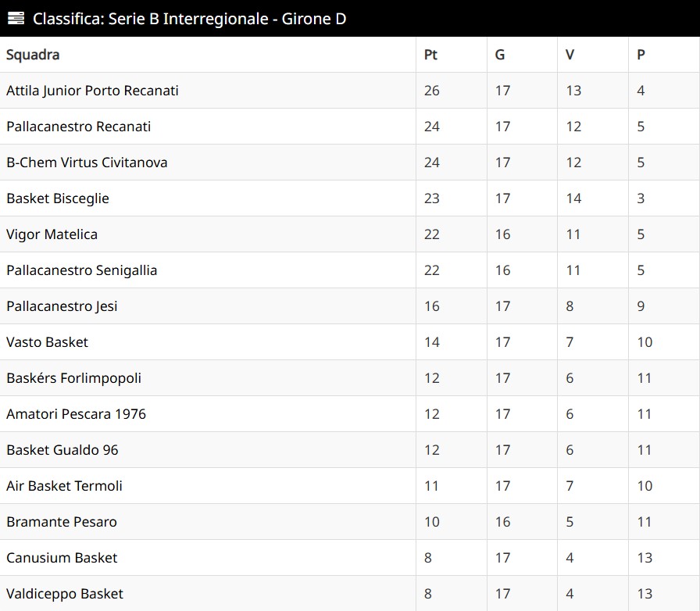Open Baskérs Forlimpopoli team entry
The width and height of the screenshot is (700, 611).
point(73,378)
